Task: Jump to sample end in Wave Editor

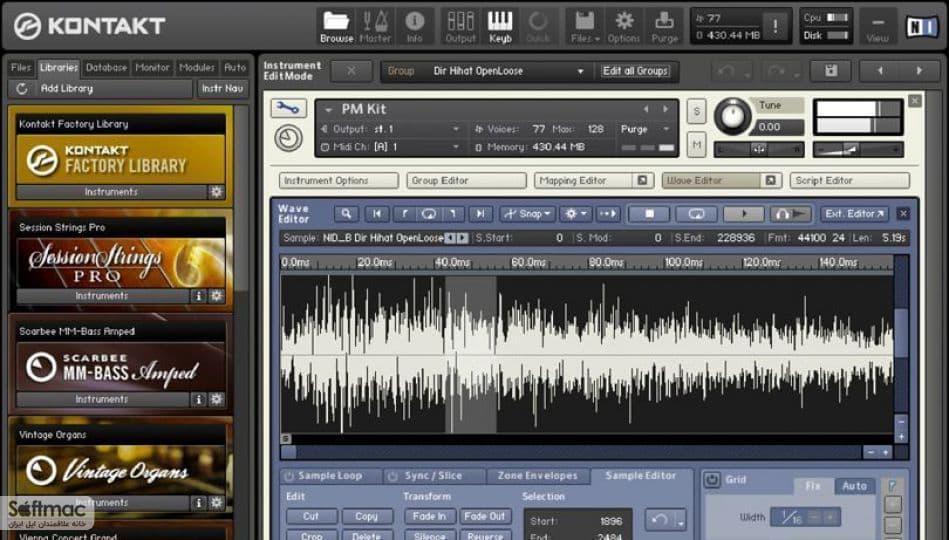Action: coord(480,214)
